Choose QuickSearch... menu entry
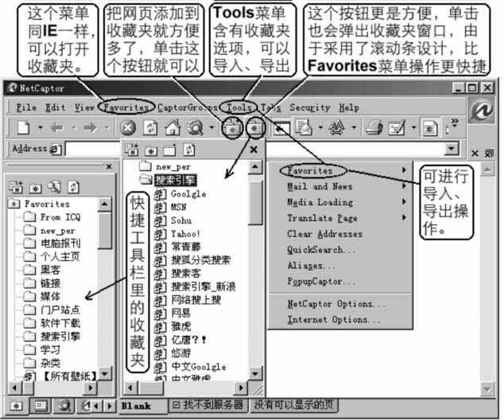Viewport: 504px width, 420px height. pyautogui.click(x=341, y=250)
